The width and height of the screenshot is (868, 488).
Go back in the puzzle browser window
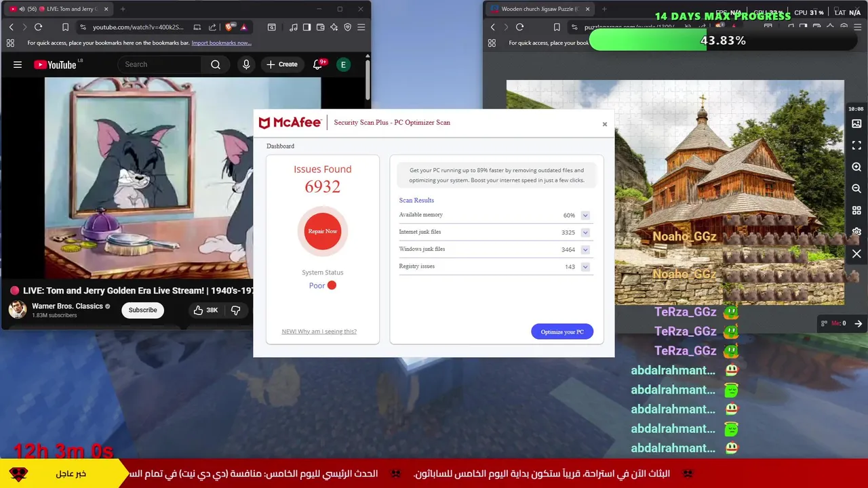click(x=492, y=27)
